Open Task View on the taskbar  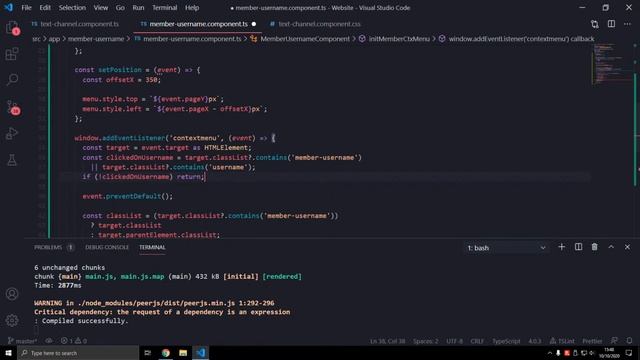point(148,353)
